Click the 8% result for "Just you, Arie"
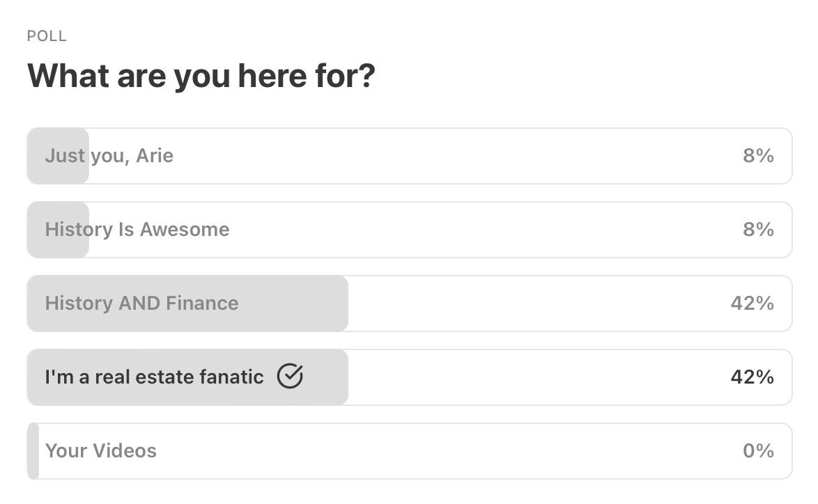Screen dimensions: 818x504 coord(758,155)
